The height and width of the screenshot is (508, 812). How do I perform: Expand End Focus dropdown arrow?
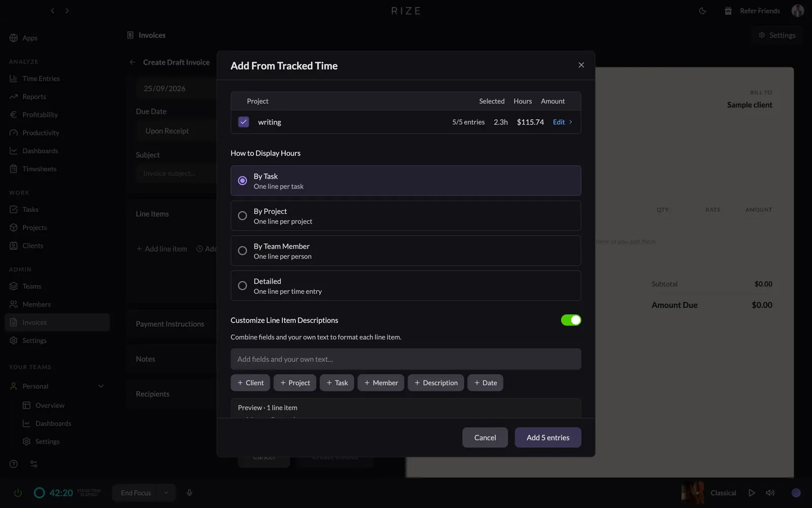tap(165, 493)
